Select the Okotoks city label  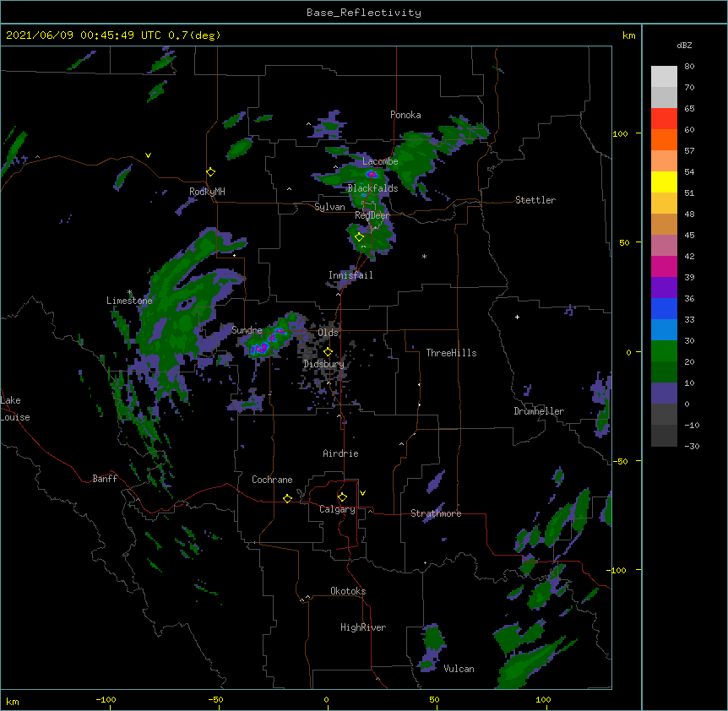point(348,591)
